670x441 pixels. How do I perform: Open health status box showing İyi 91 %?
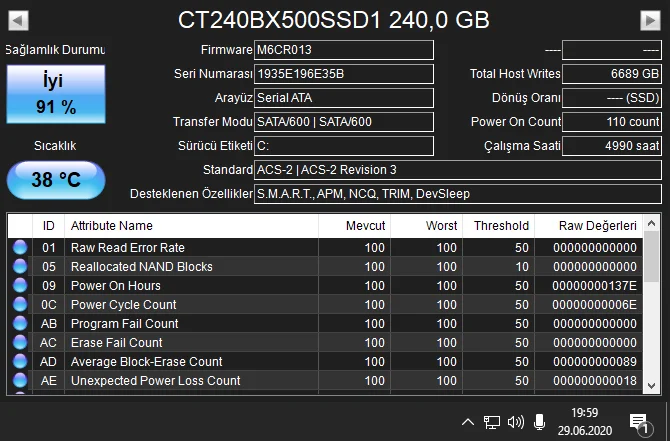click(x=56, y=94)
